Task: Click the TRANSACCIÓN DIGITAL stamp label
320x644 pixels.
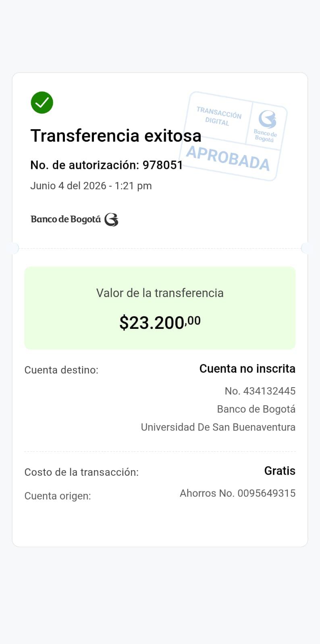Action: (218, 117)
